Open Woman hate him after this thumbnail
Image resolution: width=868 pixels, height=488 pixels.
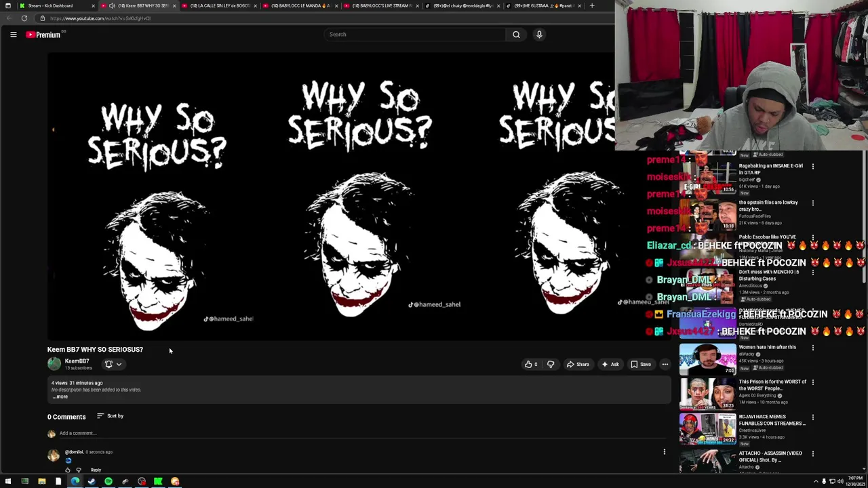point(707,359)
